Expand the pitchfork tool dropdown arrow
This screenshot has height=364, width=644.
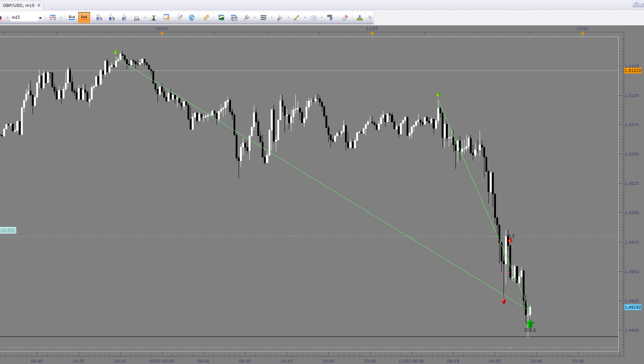coord(255,17)
